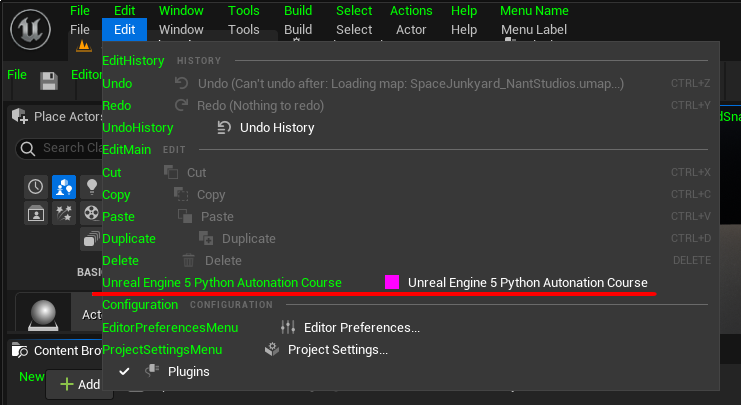Click the Content Browser folder icon

click(x=20, y=350)
